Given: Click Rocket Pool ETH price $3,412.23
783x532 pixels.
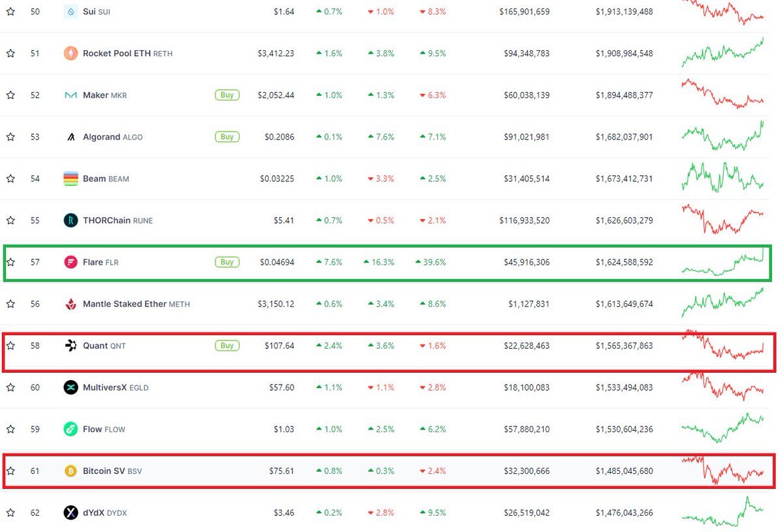Looking at the screenshot, I should [276, 53].
